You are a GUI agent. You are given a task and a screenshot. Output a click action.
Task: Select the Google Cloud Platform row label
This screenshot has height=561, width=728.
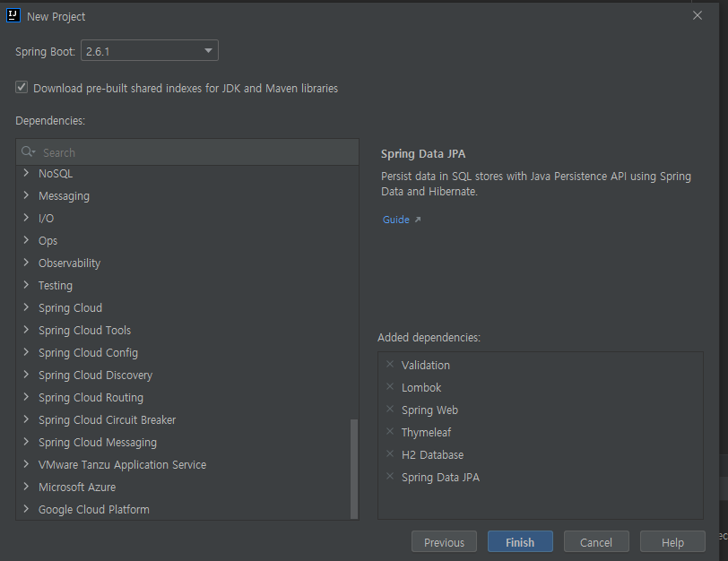pyautogui.click(x=94, y=510)
